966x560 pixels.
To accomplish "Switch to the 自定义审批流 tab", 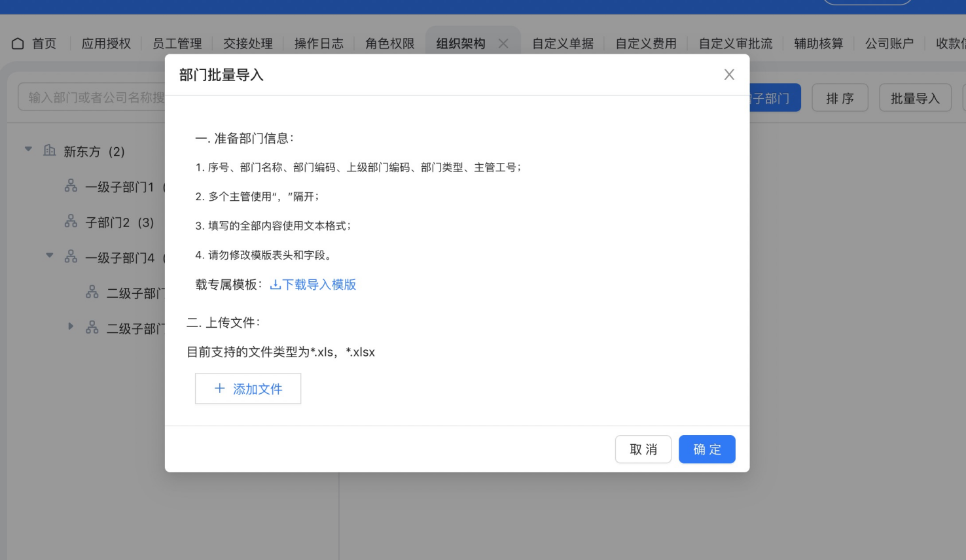I will coord(736,44).
